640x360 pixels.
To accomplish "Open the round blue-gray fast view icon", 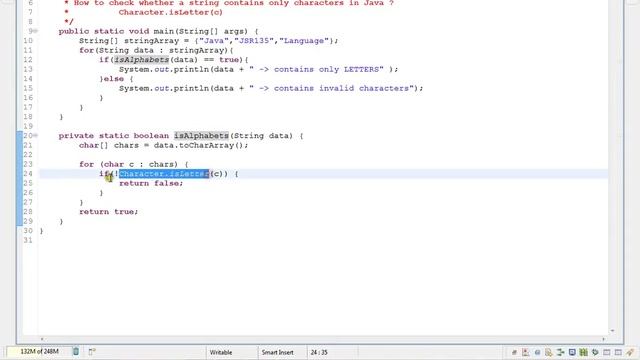I will [x=538, y=352].
